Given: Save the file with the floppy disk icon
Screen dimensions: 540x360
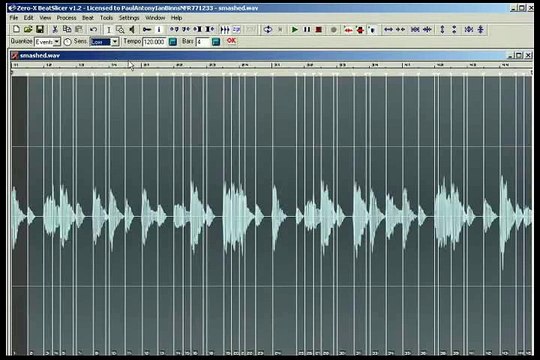Looking at the screenshot, I should click(x=40, y=30).
